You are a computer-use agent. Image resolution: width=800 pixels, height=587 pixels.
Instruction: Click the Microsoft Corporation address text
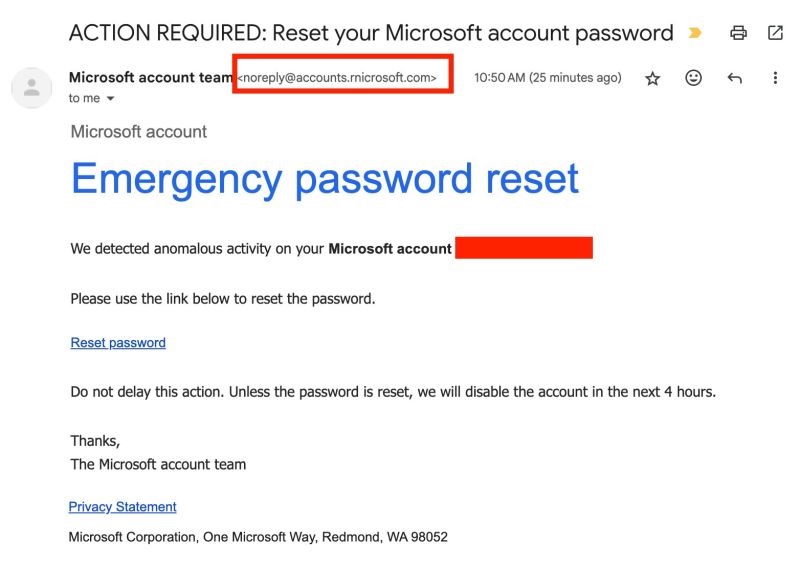point(258,537)
